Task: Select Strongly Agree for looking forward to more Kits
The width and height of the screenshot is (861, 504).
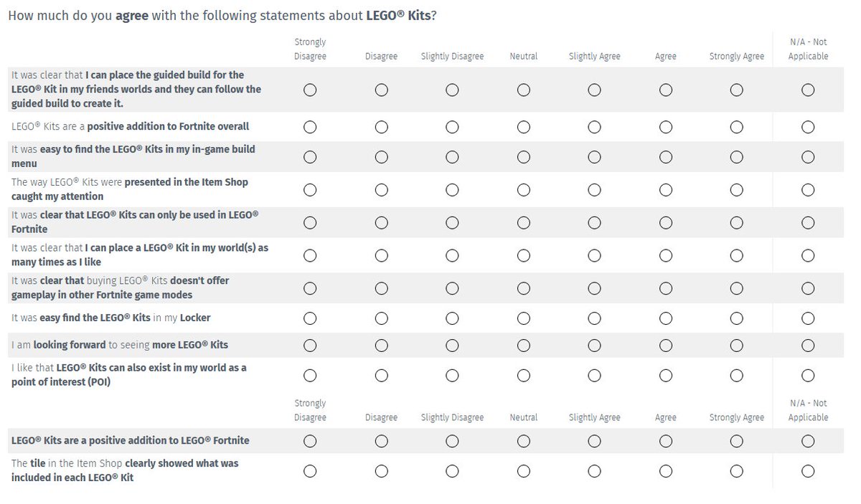Action: coord(736,346)
